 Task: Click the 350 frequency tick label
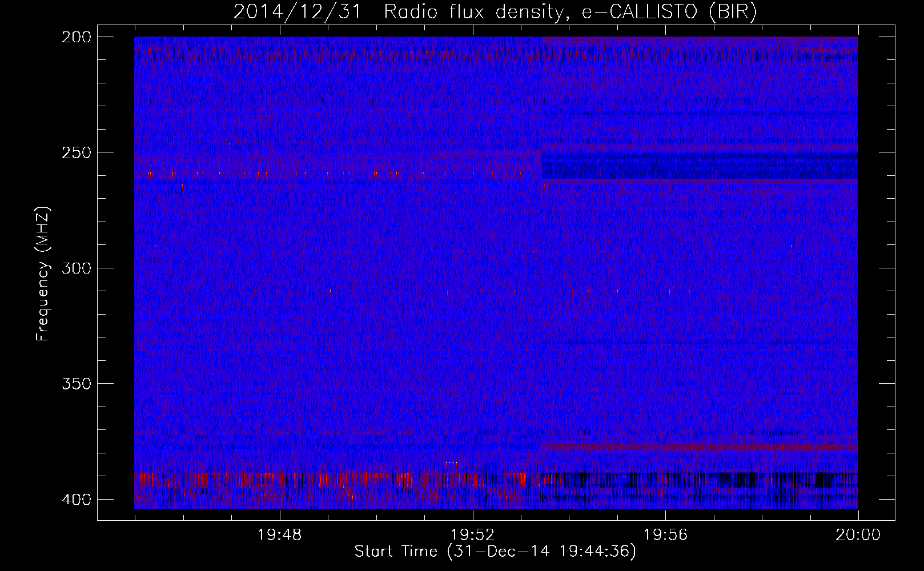pos(76,384)
